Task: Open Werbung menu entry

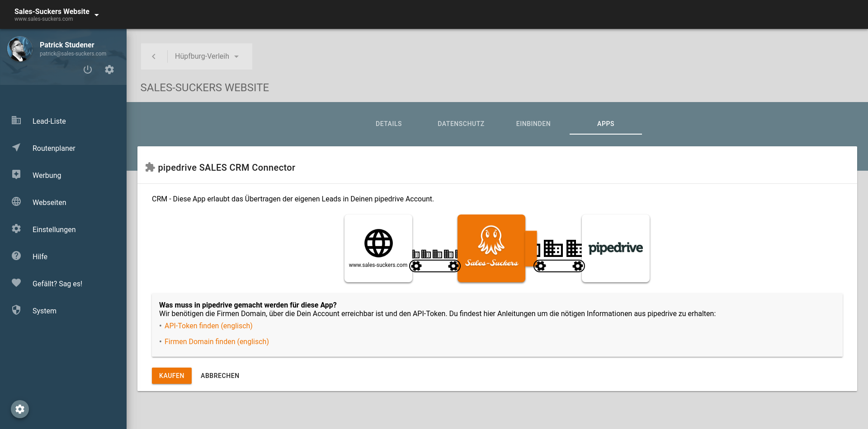Action: [x=63, y=175]
